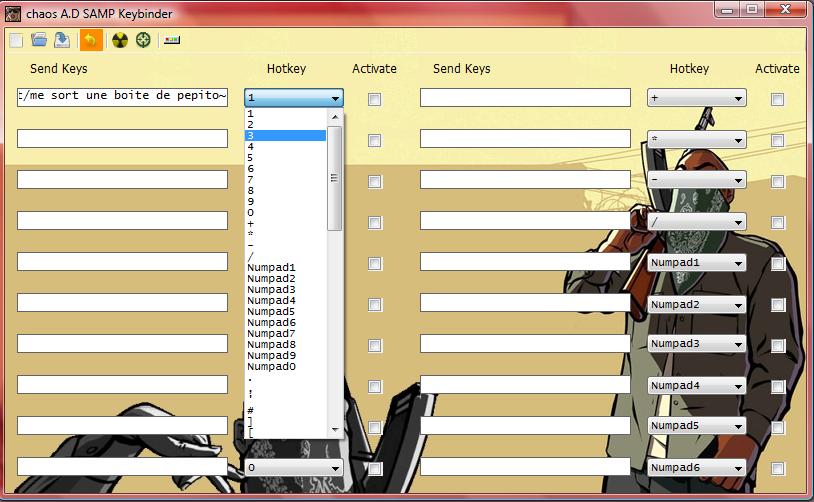Pick Numpad5 from the open hotkey list
This screenshot has width=814, height=502.
[x=286, y=311]
